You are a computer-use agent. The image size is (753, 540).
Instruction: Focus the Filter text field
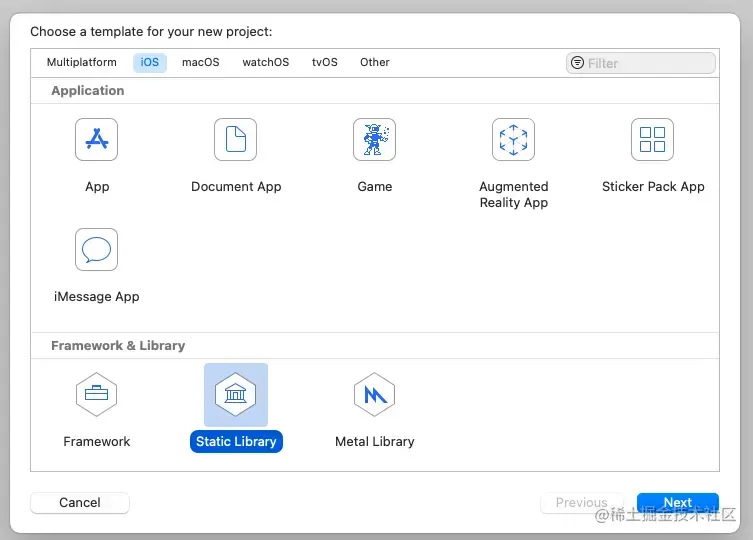coord(641,63)
